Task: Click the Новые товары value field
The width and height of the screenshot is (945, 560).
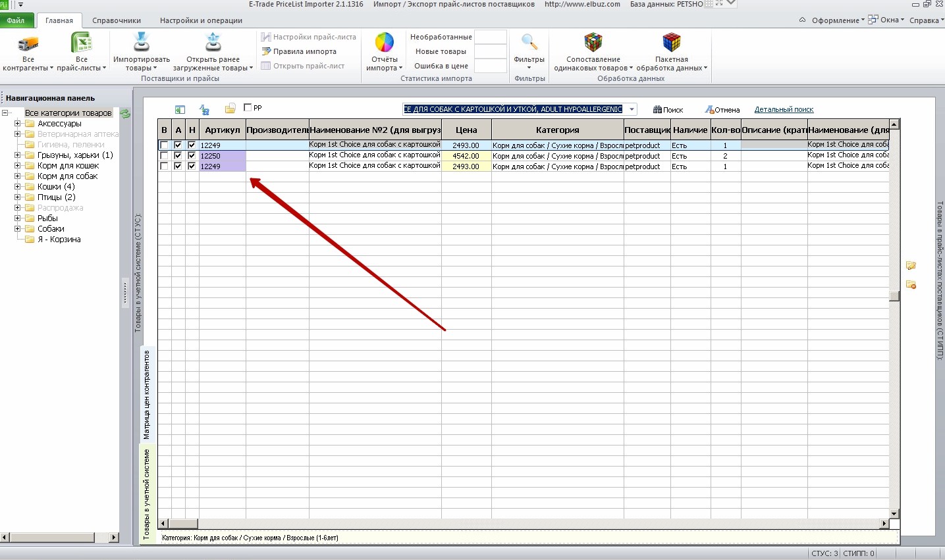Action: (491, 51)
